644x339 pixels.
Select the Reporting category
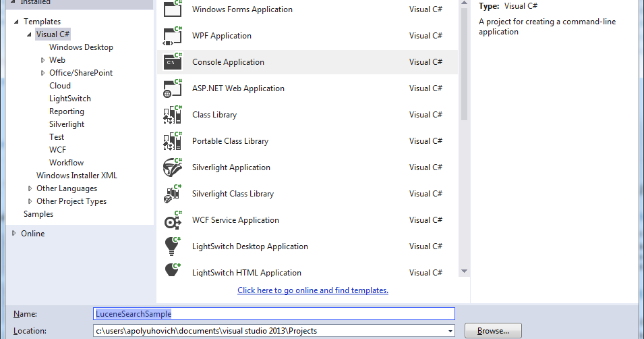click(x=67, y=111)
